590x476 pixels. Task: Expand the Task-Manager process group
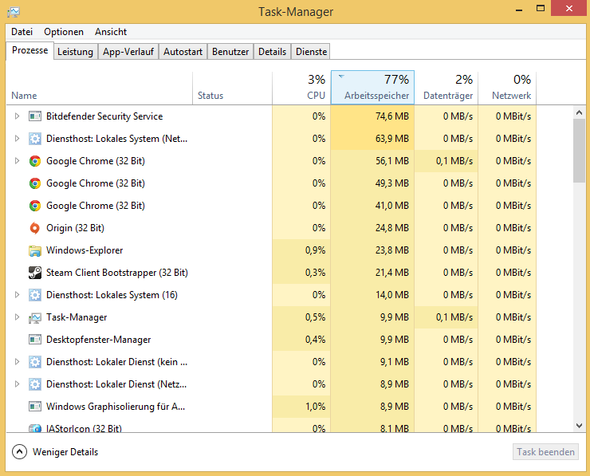17,317
